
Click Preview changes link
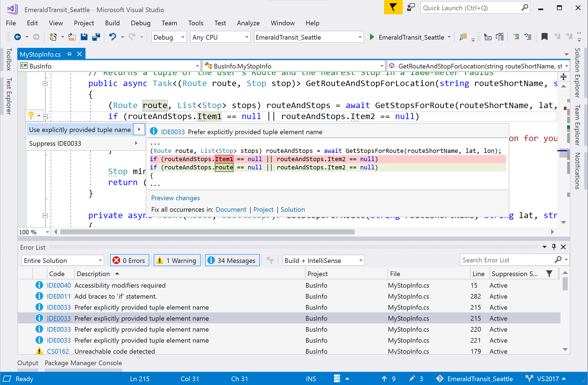[x=176, y=198]
